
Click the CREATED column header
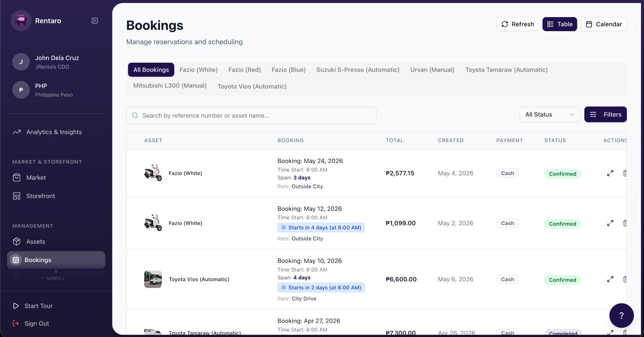451,141
